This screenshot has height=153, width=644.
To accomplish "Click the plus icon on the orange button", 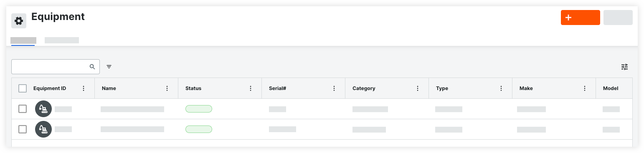I will [x=568, y=18].
